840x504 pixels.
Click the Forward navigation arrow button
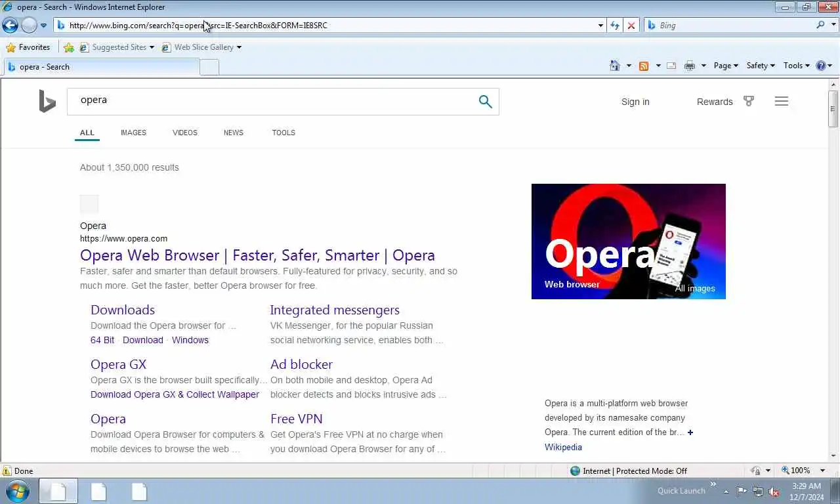[29, 26]
